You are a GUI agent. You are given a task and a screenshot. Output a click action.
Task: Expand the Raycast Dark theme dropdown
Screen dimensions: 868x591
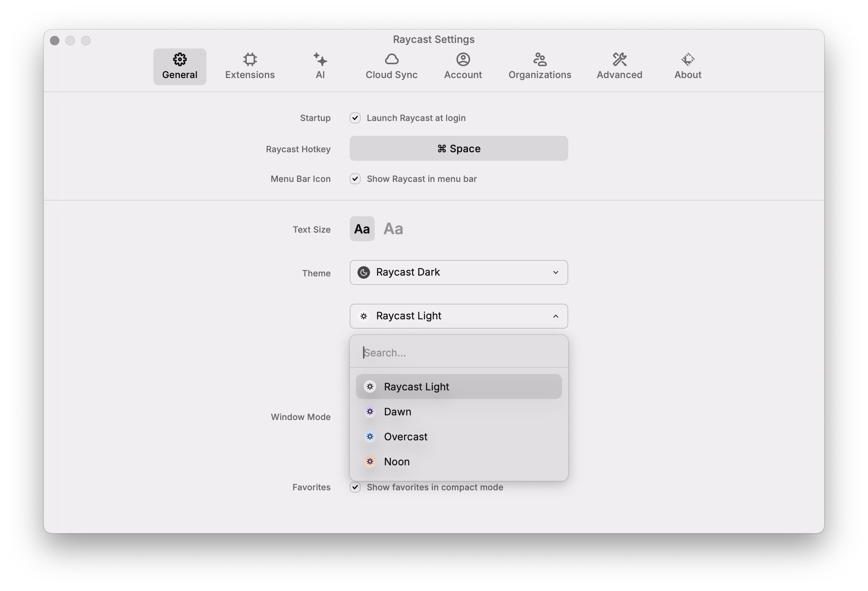[459, 272]
